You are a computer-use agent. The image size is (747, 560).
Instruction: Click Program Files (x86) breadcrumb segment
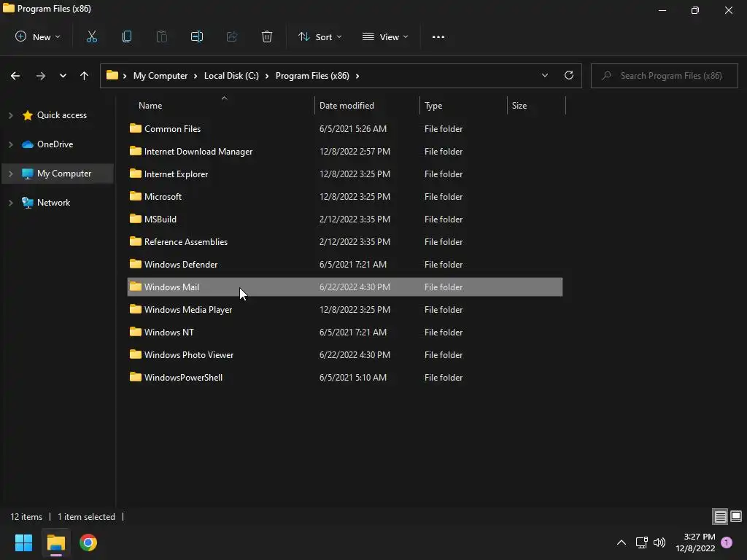tap(312, 76)
